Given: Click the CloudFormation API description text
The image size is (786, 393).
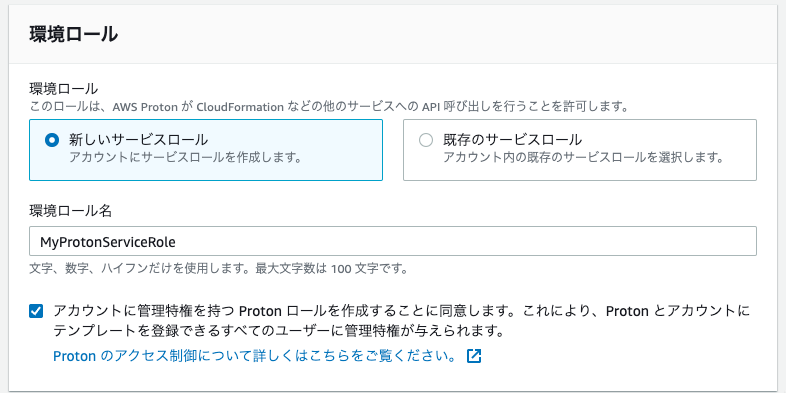Looking at the screenshot, I should [329, 107].
